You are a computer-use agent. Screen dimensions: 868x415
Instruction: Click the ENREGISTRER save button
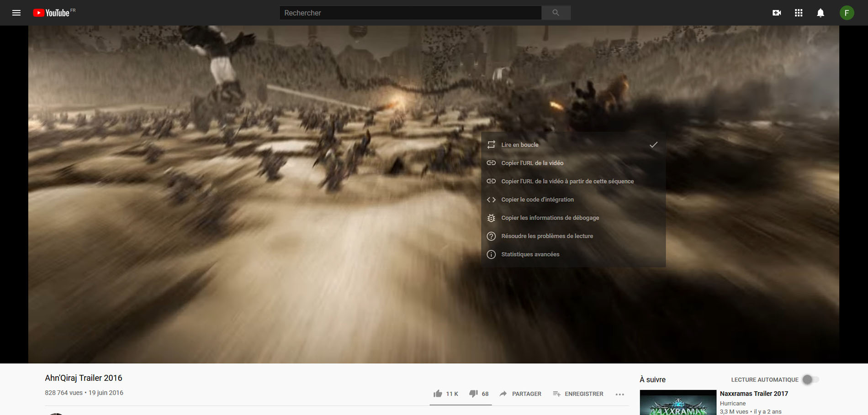578,394
